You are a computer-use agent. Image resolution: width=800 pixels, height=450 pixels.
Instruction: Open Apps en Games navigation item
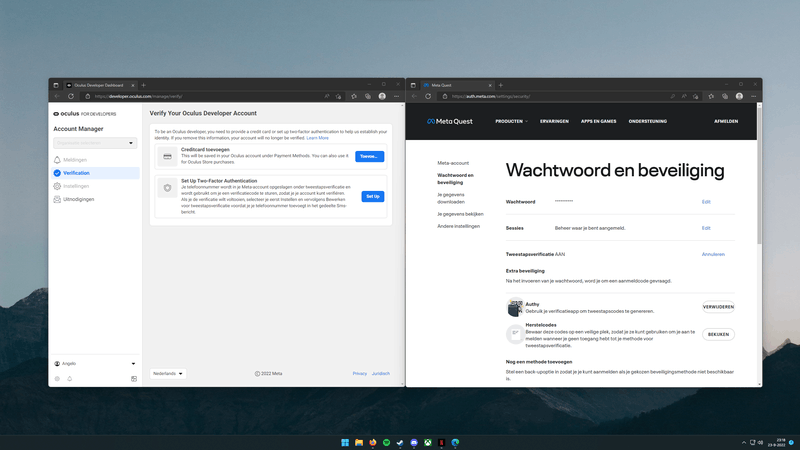[x=598, y=121]
